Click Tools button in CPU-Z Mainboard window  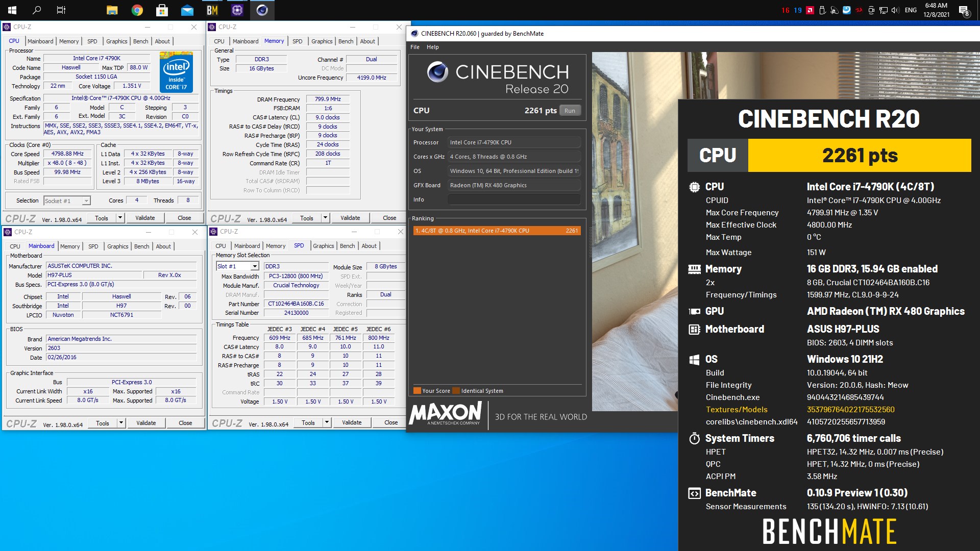103,423
